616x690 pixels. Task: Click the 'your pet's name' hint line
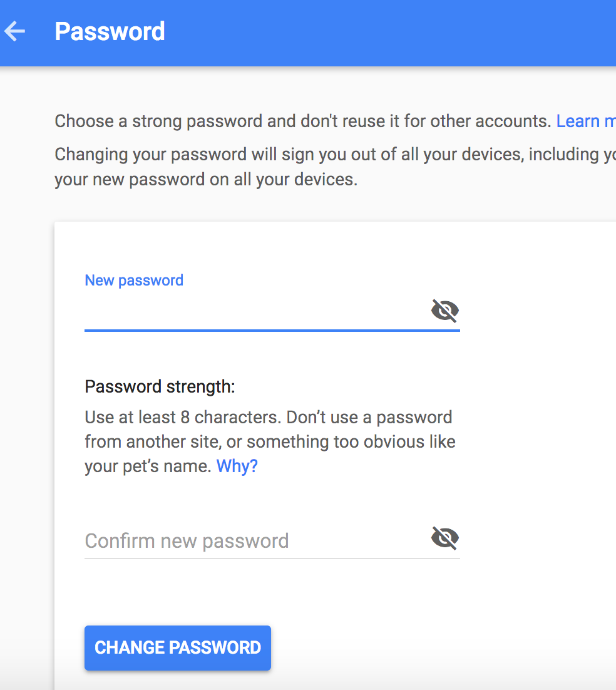tap(148, 466)
